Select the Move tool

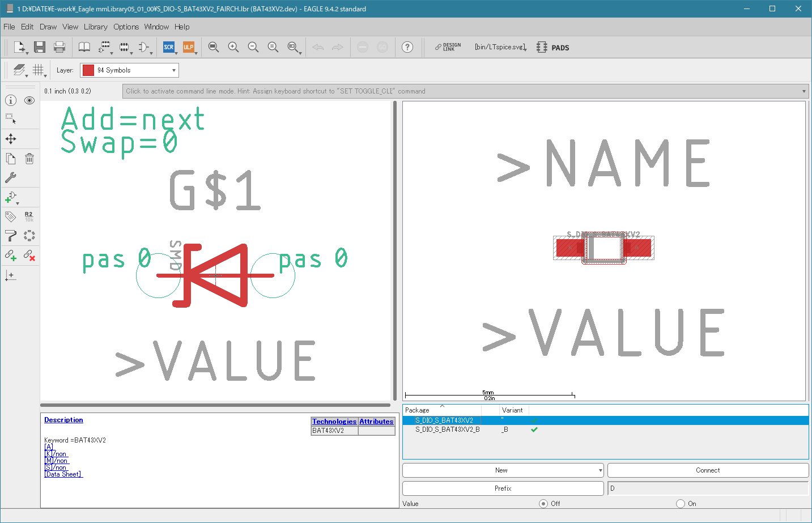pyautogui.click(x=11, y=139)
